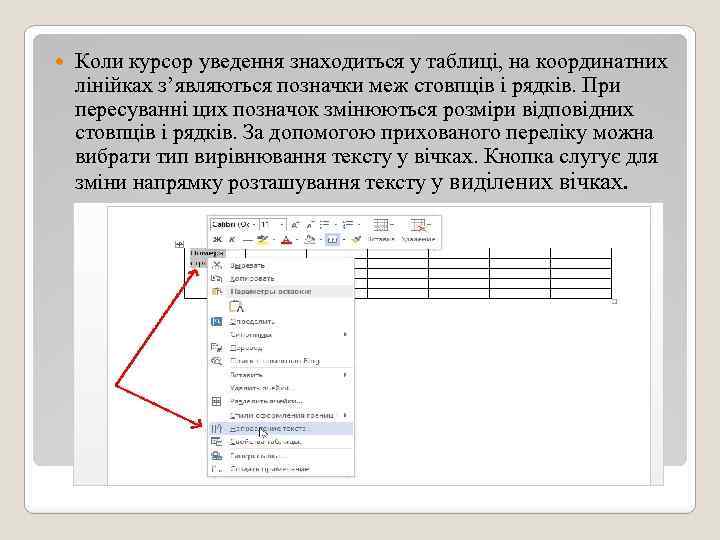Click the Numbering list icon

tap(349, 225)
